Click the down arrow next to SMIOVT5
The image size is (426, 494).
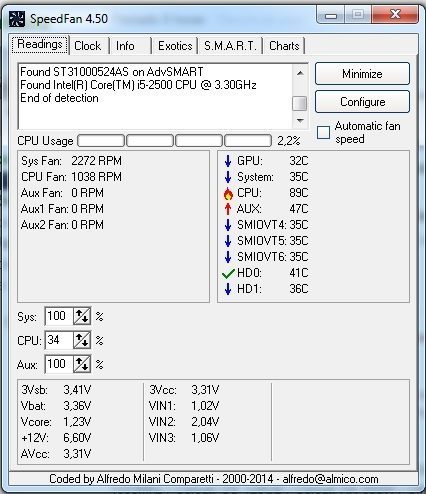[x=228, y=241]
